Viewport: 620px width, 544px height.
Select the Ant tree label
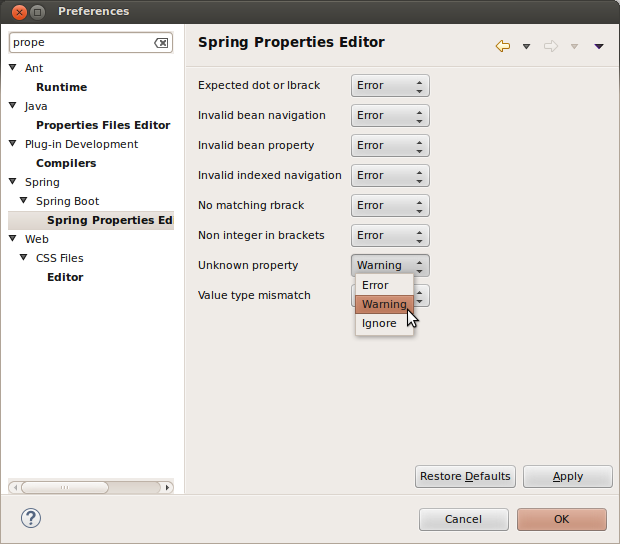pos(34,68)
